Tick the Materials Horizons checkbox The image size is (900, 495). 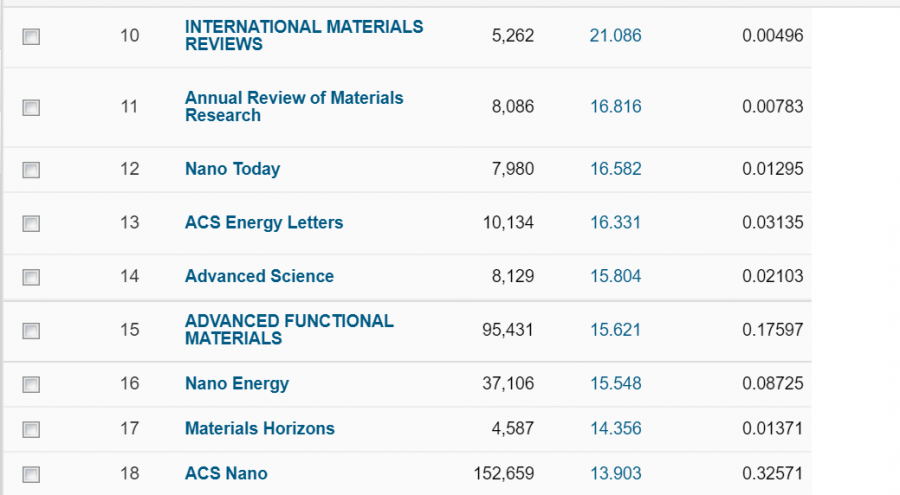31,429
